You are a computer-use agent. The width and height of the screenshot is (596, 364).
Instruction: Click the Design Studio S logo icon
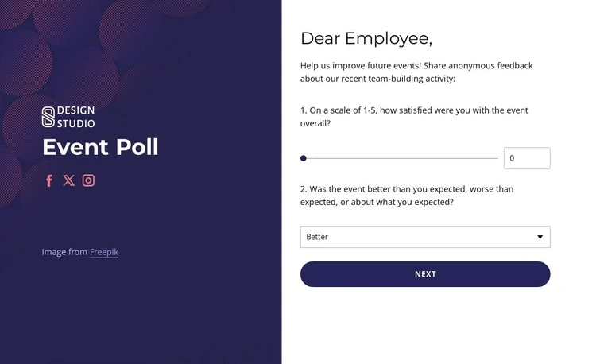pos(48,117)
